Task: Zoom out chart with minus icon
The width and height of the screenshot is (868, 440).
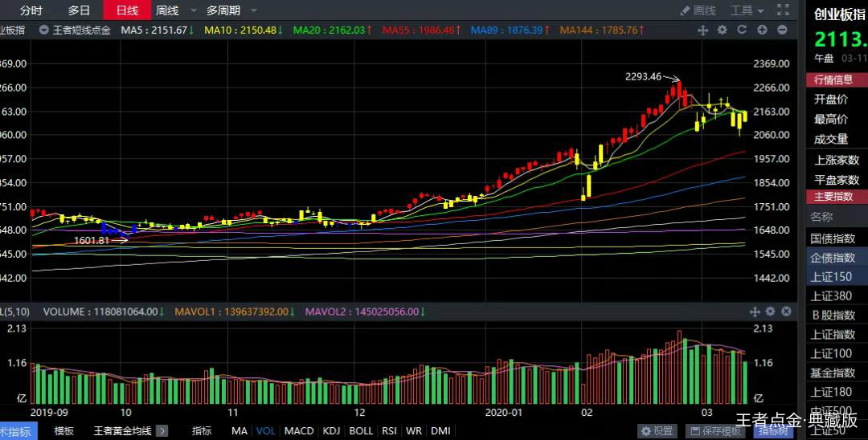Action: point(784,30)
